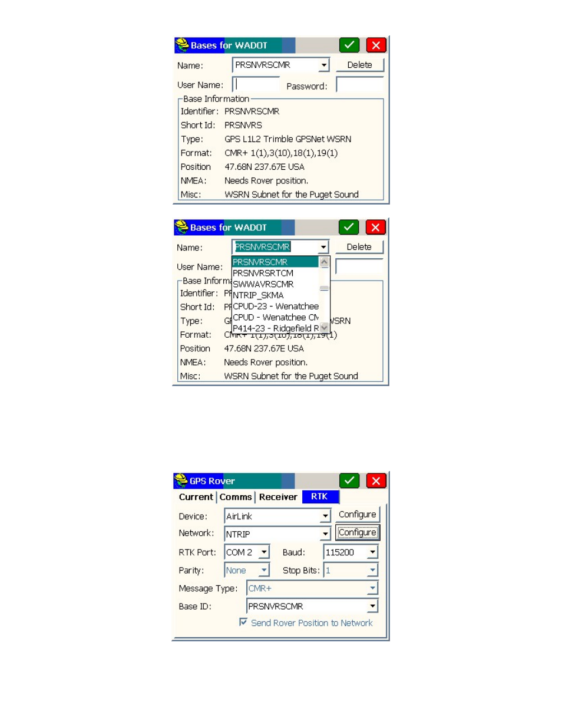The image size is (562, 728).
Task: Select P414-23 - Ridgefield entry in list
Action: tap(275, 328)
